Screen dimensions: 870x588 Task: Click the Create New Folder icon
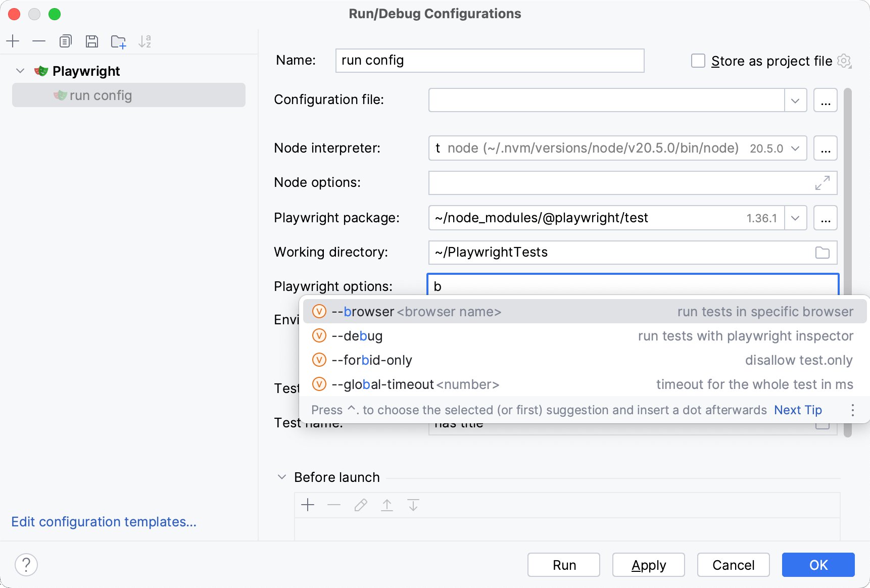[118, 41]
